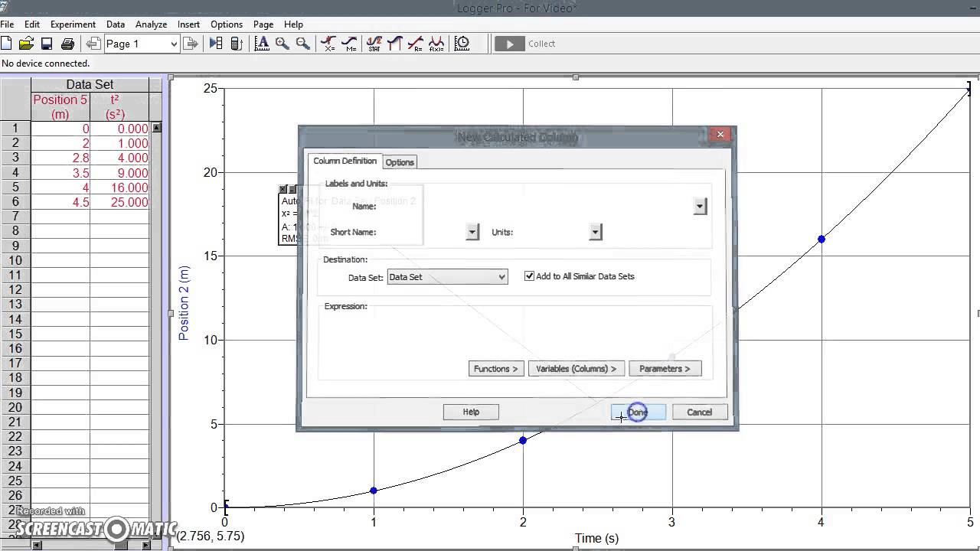Screen dimensions: 980x551
Task: Click the dialog Help button
Action: (471, 412)
